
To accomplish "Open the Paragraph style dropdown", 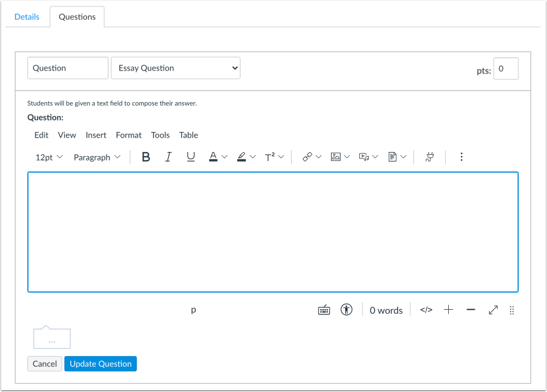I will coord(96,156).
